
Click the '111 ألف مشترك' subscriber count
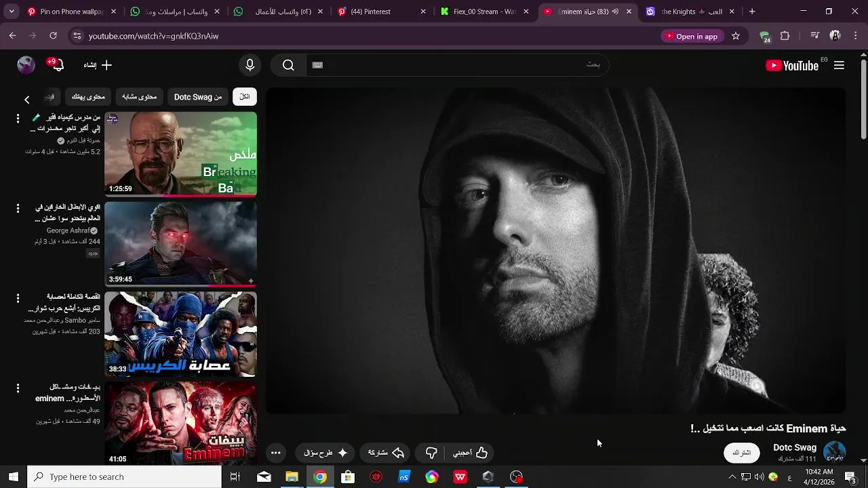pos(797,460)
